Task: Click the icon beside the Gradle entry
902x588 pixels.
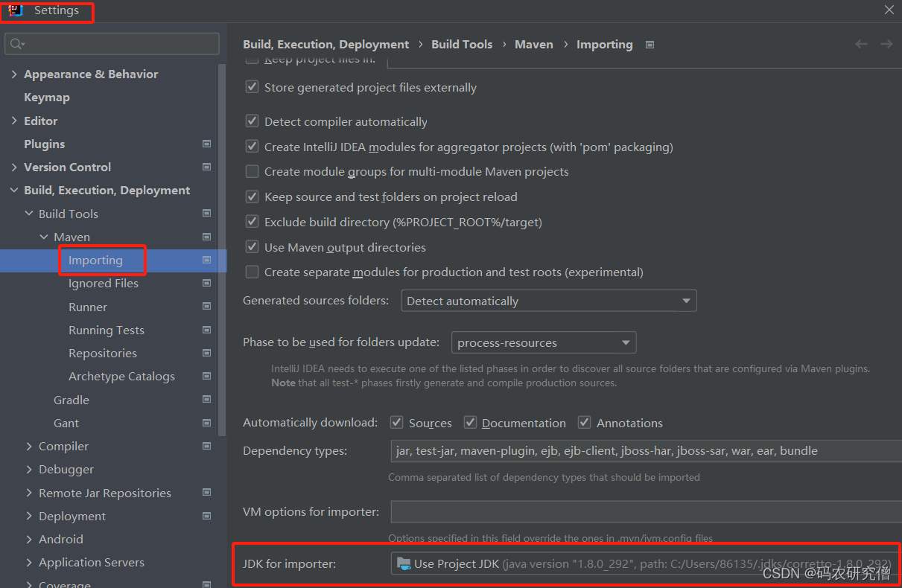Action: point(206,399)
